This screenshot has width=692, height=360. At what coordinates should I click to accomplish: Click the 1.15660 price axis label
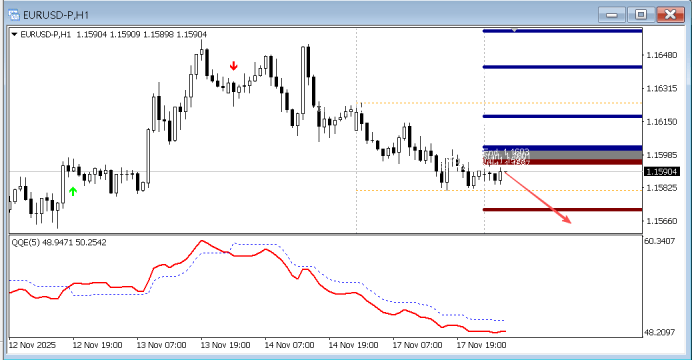pyautogui.click(x=662, y=221)
